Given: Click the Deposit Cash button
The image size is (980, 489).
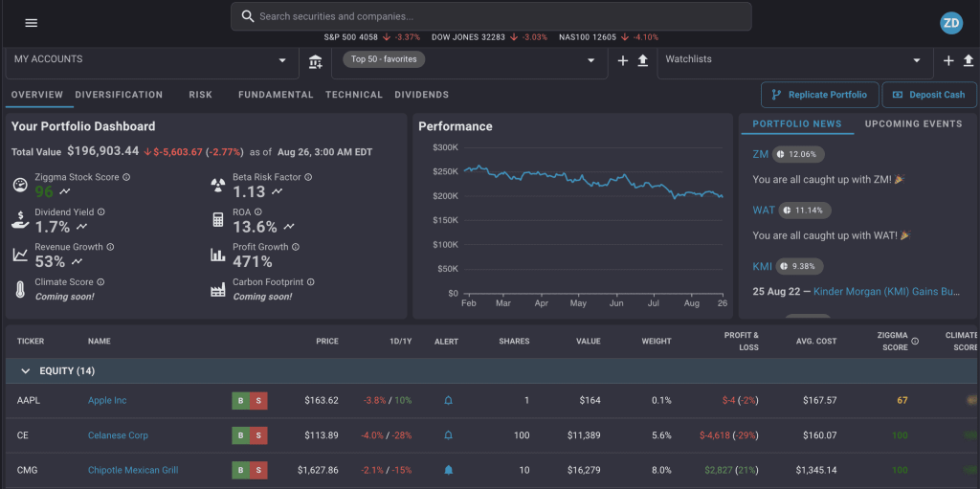Looking at the screenshot, I should tap(929, 95).
